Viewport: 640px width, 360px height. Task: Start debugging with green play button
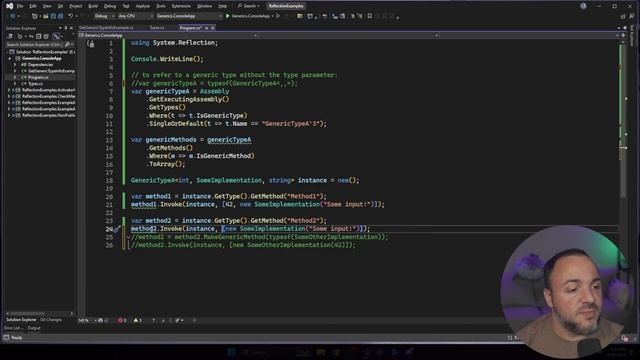(228, 16)
